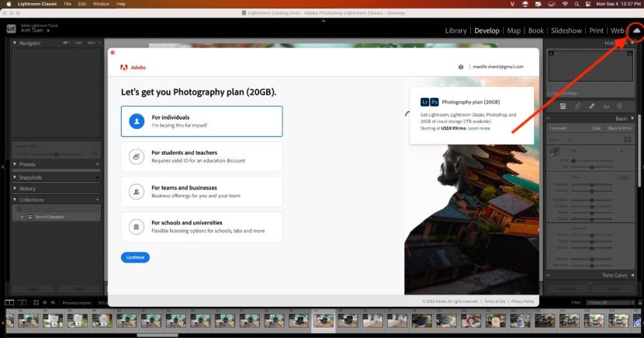Go back with the left arrow icon
Viewport: 644px width, 338px height.
coord(45,302)
